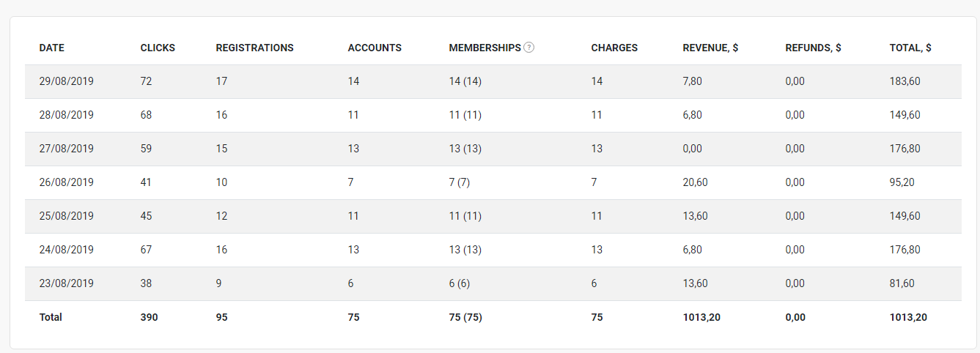
Task: Click the REGISTRATIONS column header
Action: [254, 48]
